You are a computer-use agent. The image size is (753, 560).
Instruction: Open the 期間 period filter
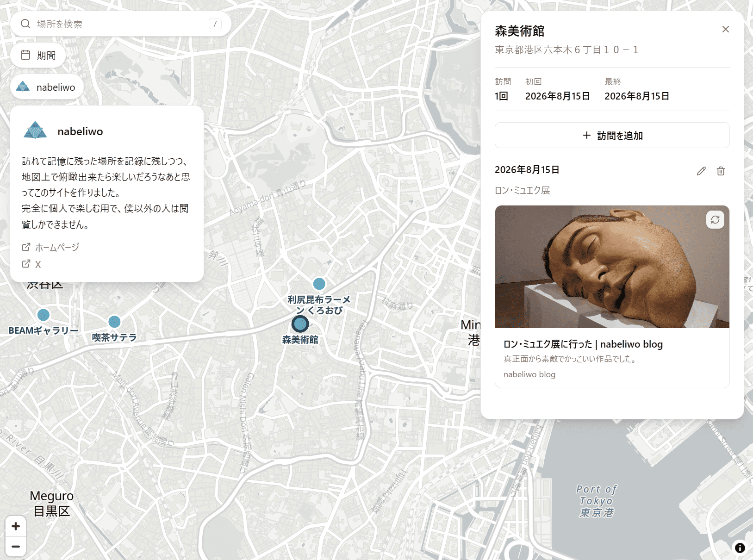click(38, 55)
